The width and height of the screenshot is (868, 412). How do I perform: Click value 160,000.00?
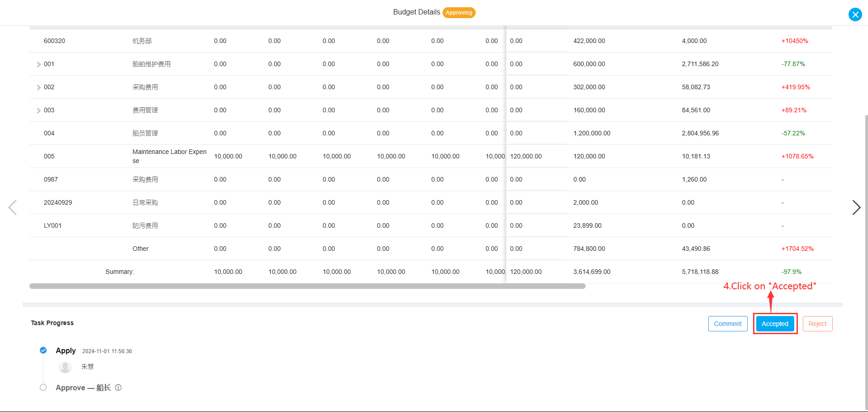pyautogui.click(x=589, y=110)
